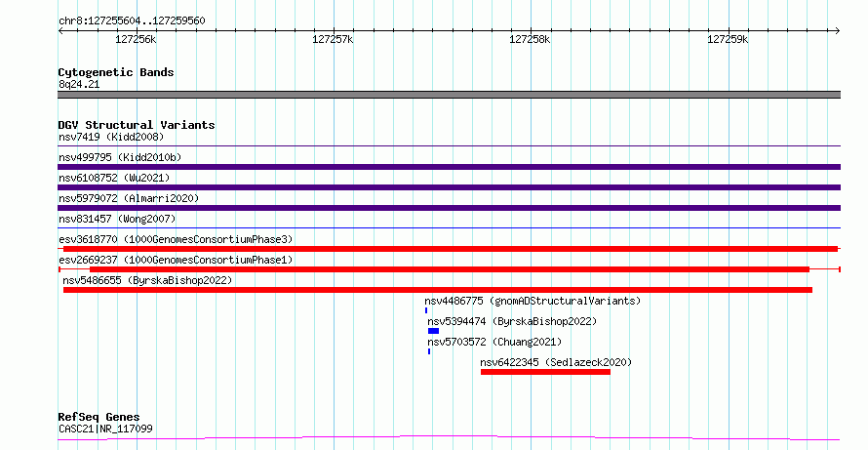Click the ruler's left arrow end
Image resolution: width=868 pixels, height=450 pixels.
pos(60,30)
